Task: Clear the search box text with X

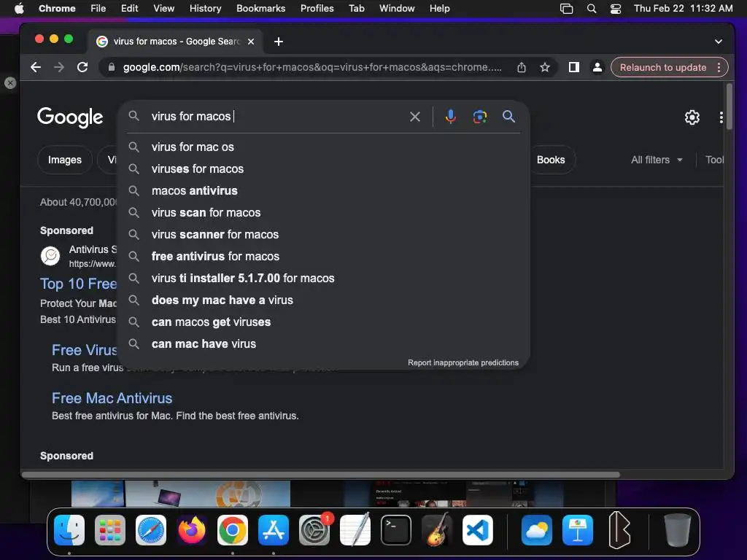Action: [415, 117]
